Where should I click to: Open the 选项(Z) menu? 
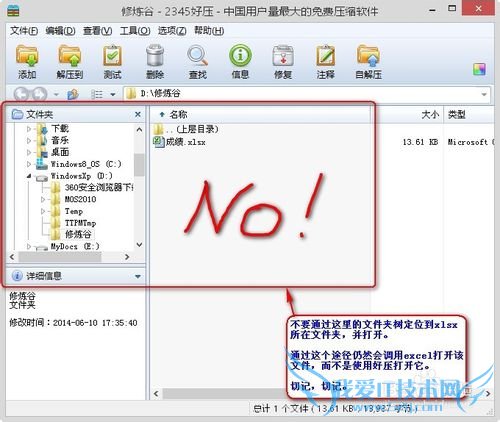172,31
